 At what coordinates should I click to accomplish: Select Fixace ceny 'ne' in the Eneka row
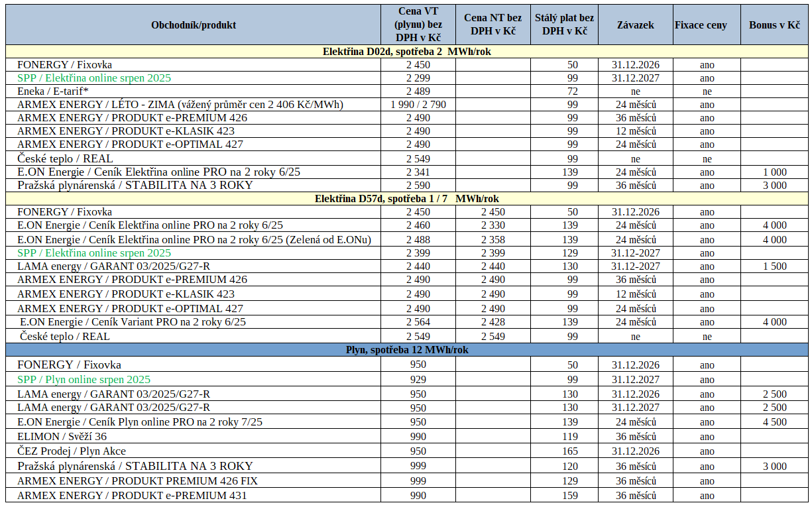(707, 92)
